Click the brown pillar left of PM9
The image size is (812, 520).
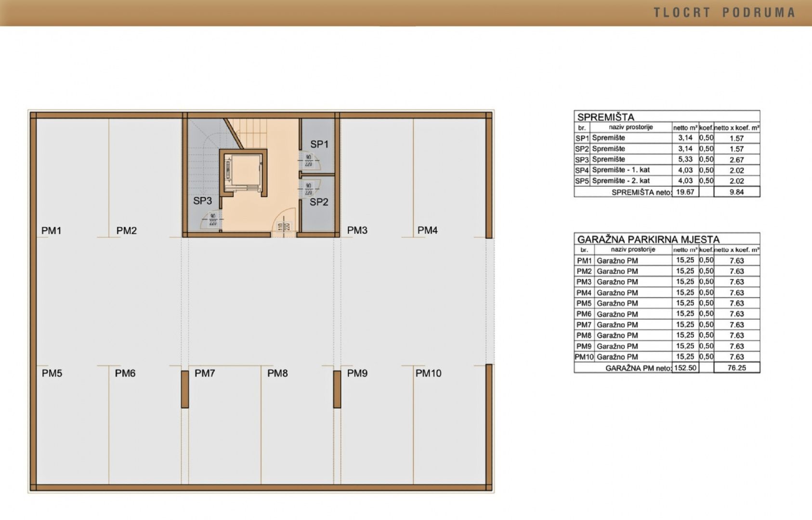(337, 389)
